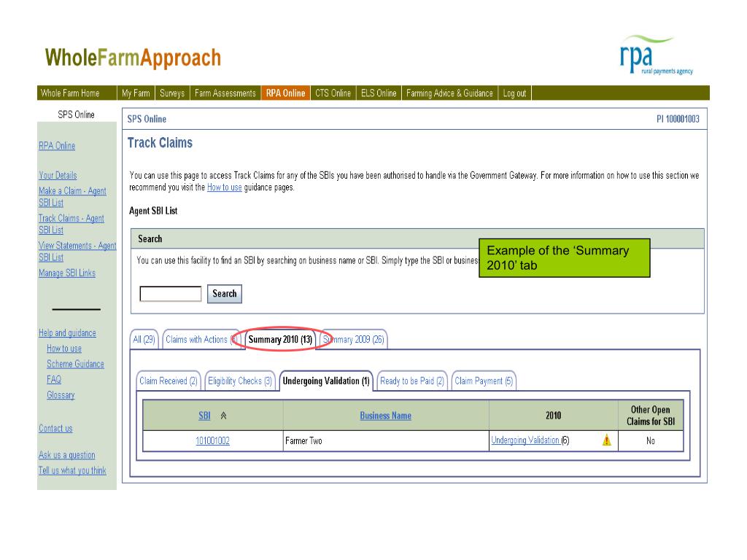Click the 2010 column header
The width and height of the screenshot is (747, 560).
click(553, 416)
